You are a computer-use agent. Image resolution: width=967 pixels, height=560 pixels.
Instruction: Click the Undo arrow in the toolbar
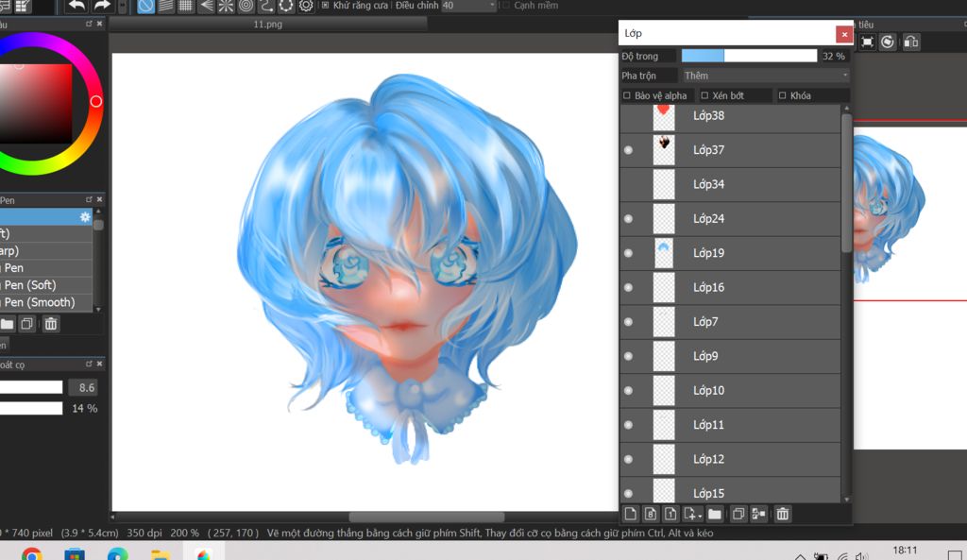pyautogui.click(x=76, y=6)
